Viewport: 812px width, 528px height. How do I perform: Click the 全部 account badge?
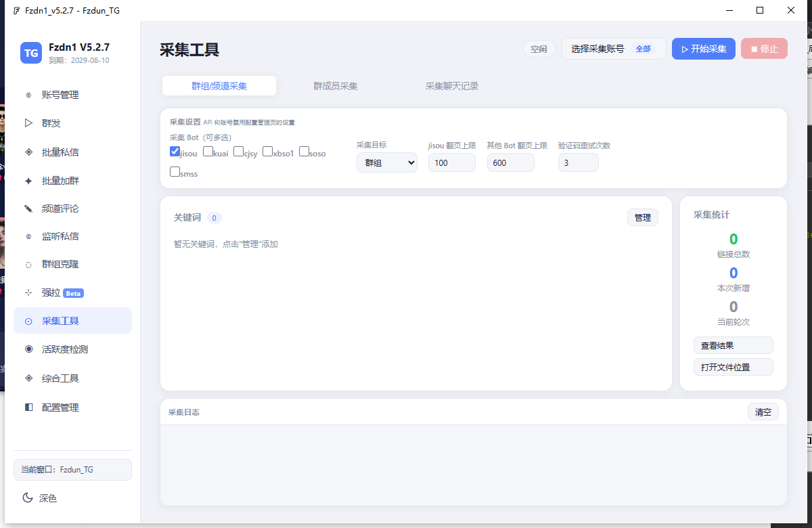click(643, 49)
